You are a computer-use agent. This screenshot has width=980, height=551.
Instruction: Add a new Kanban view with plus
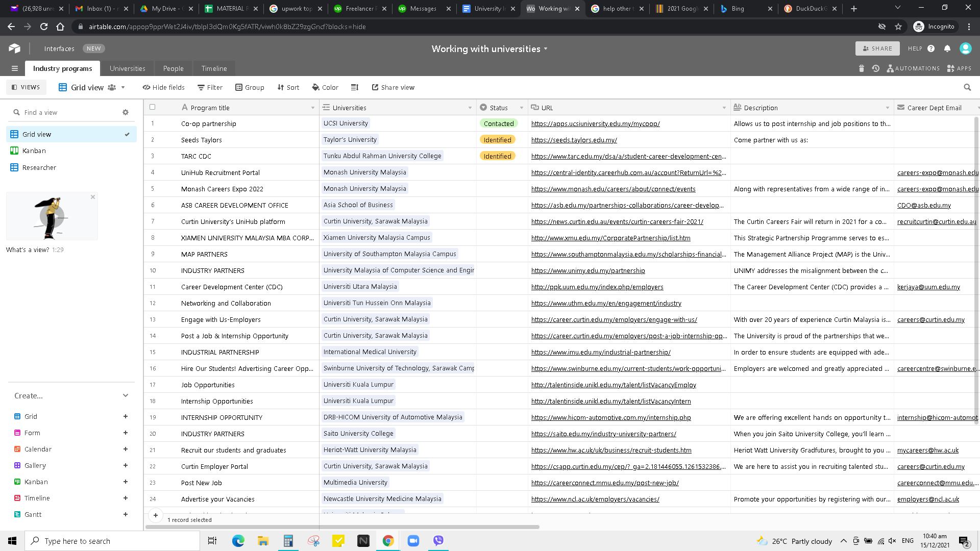click(x=126, y=482)
